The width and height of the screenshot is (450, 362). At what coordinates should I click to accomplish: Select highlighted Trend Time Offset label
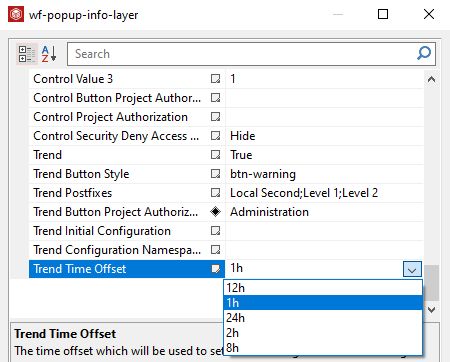point(80,269)
